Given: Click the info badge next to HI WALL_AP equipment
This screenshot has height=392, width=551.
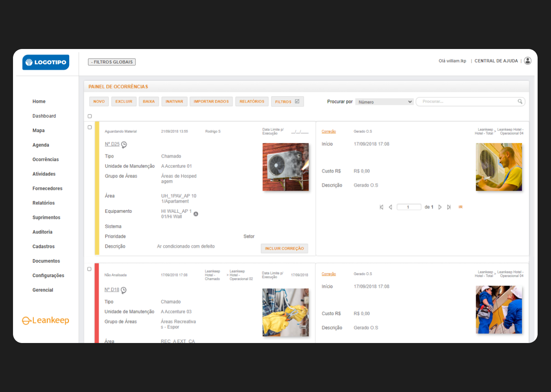Looking at the screenshot, I should [196, 214].
